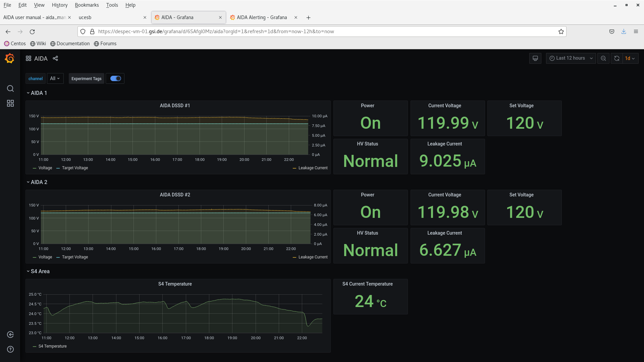Toggle Leakage Current series in DSSD #1 legend
The height and width of the screenshot is (362, 644).
pyautogui.click(x=313, y=168)
